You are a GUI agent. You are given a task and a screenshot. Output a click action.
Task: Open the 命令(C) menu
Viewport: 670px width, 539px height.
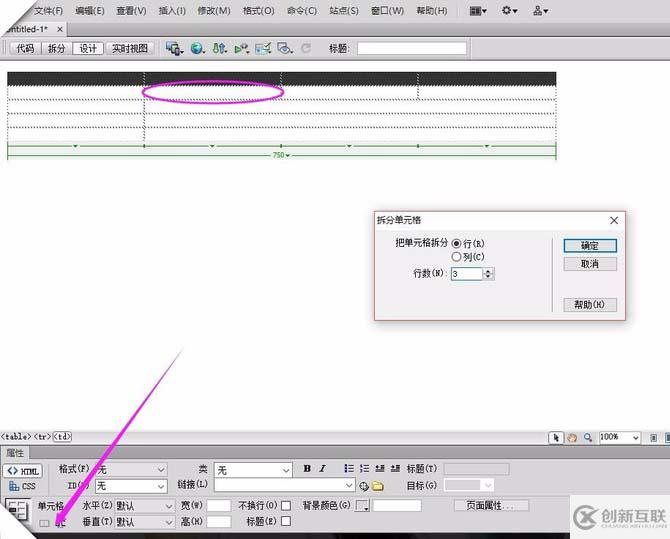(302, 11)
